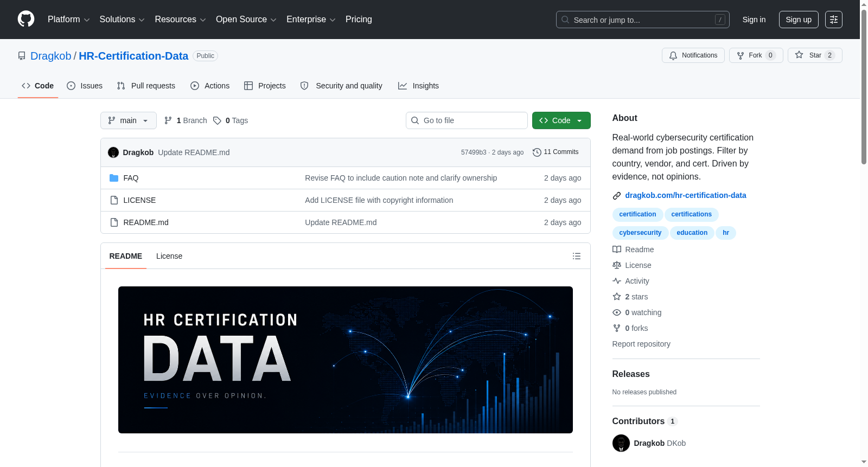Click Dragkob avatar in commit row

[x=113, y=152]
